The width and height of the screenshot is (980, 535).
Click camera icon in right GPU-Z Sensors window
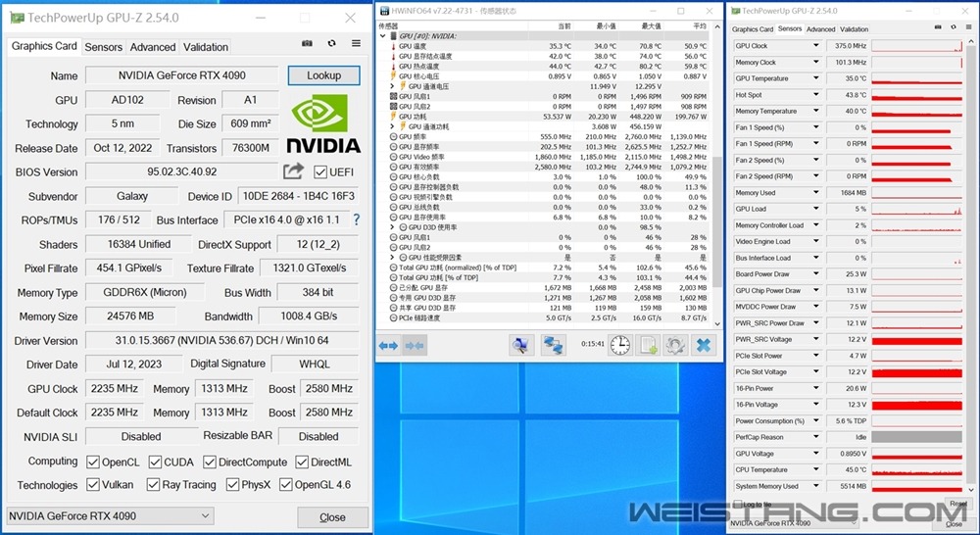(x=938, y=27)
